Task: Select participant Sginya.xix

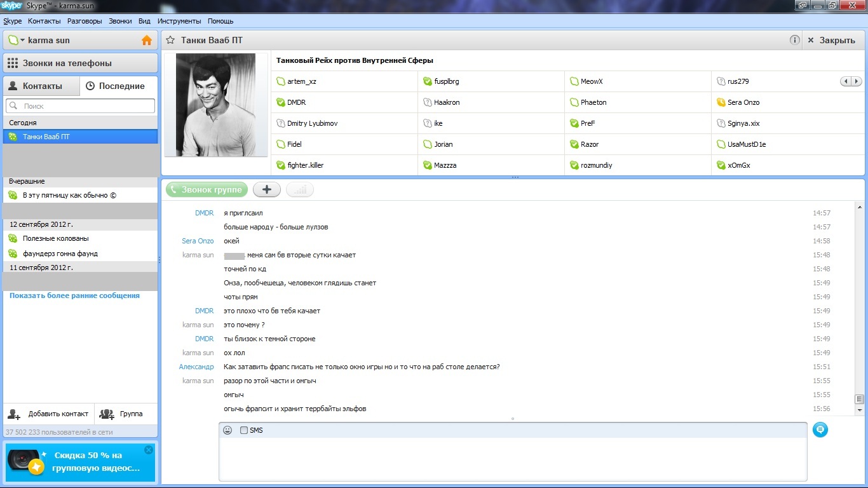Action: coord(743,123)
